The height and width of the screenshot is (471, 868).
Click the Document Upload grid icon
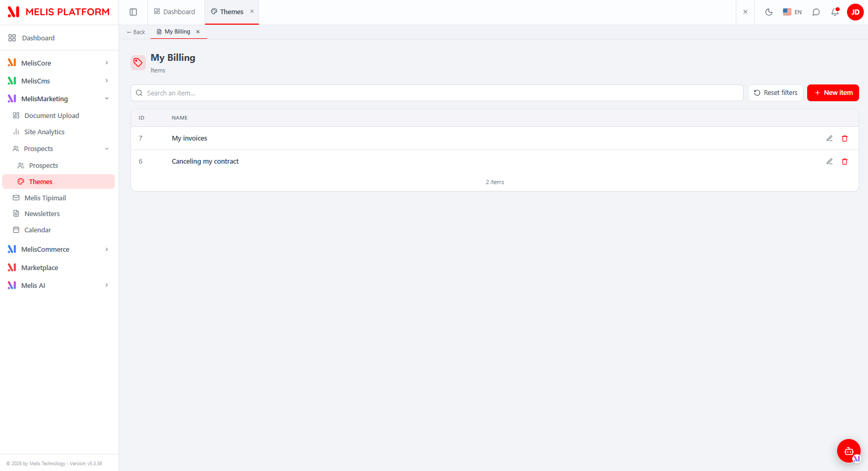[x=16, y=115]
